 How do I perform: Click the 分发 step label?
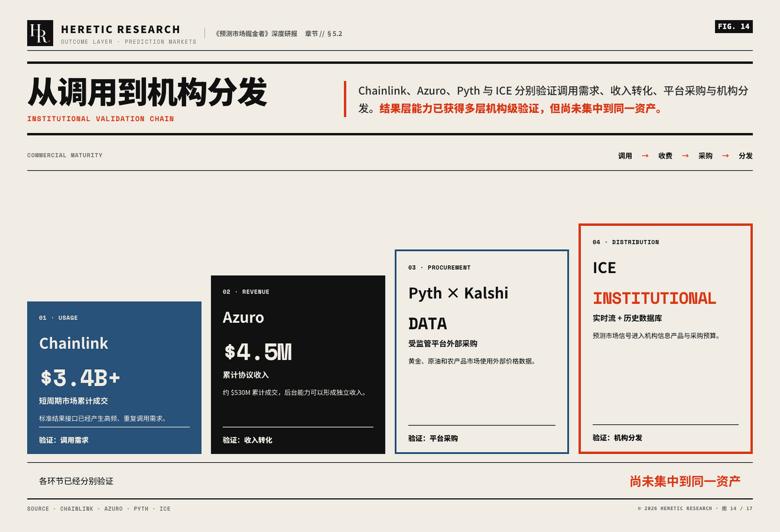pyautogui.click(x=745, y=156)
